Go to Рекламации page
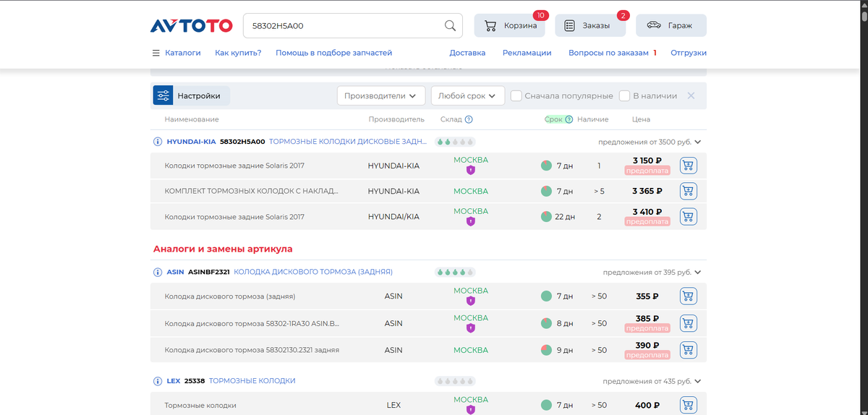868x415 pixels. 527,53
